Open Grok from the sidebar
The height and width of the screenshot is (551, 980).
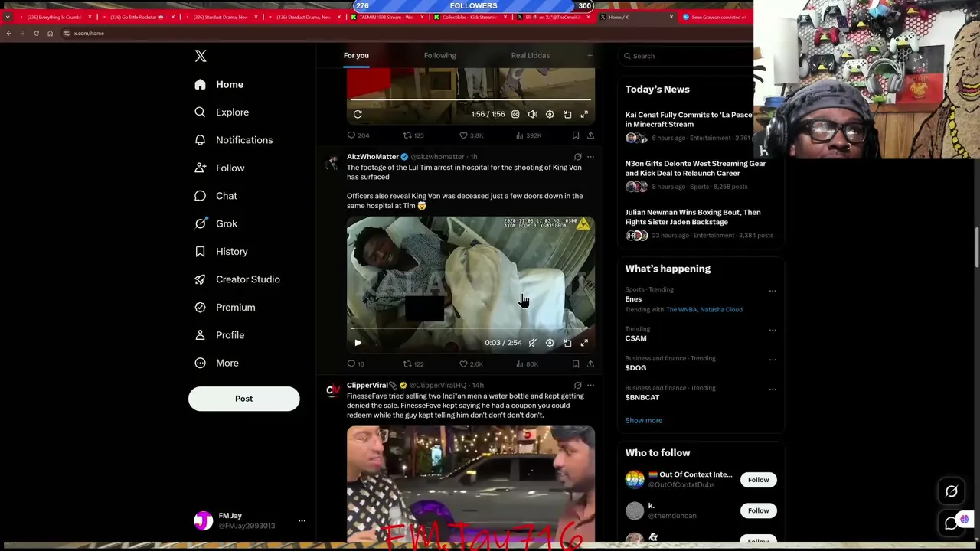pyautogui.click(x=216, y=223)
